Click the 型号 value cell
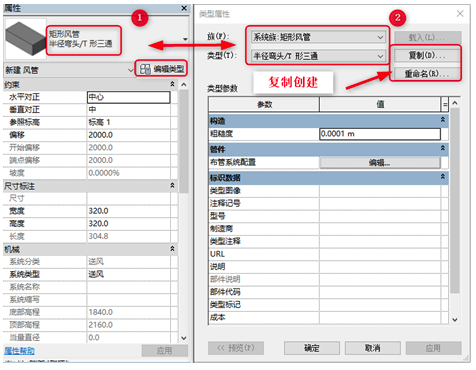476x370 pixels. 380,216
